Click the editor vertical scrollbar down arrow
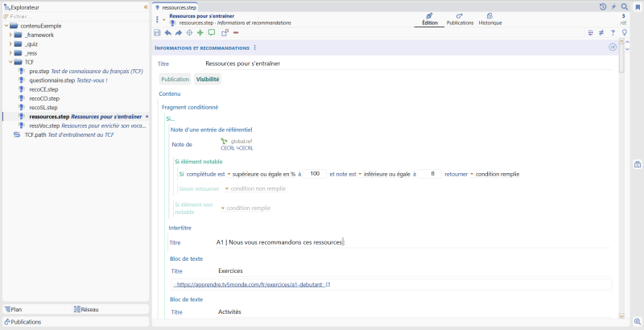This screenshot has height=330, width=644. pyautogui.click(x=621, y=316)
